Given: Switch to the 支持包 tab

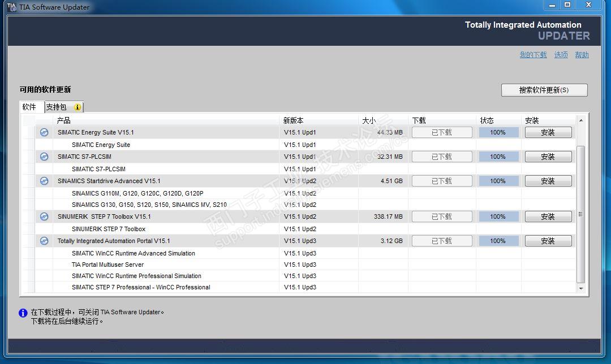Looking at the screenshot, I should coord(64,107).
